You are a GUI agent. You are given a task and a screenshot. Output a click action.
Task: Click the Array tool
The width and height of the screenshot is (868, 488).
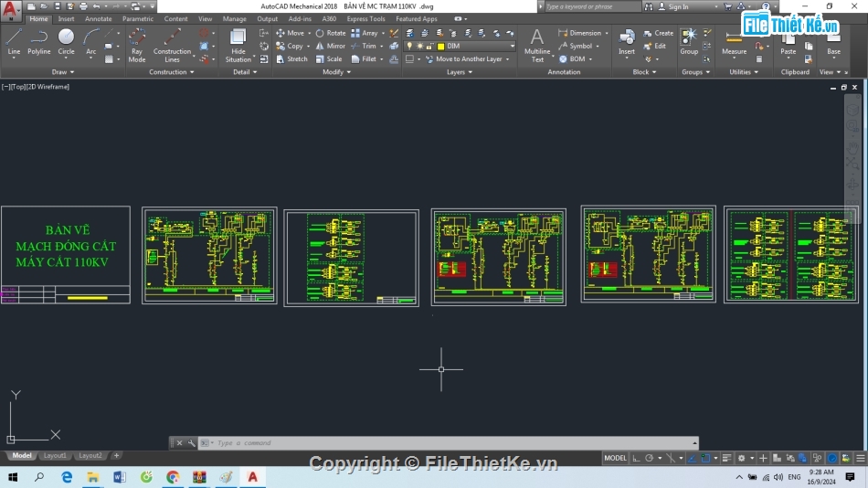point(365,33)
